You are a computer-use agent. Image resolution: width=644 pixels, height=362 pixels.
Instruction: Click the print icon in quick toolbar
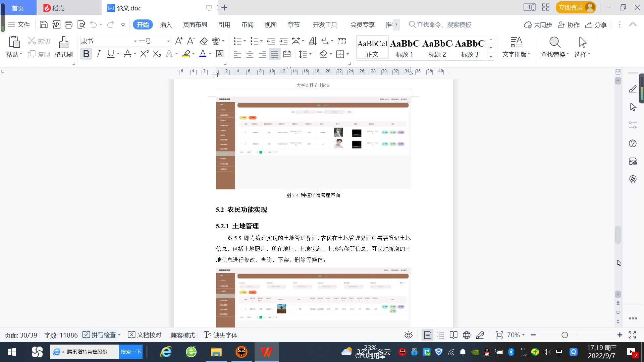68,24
